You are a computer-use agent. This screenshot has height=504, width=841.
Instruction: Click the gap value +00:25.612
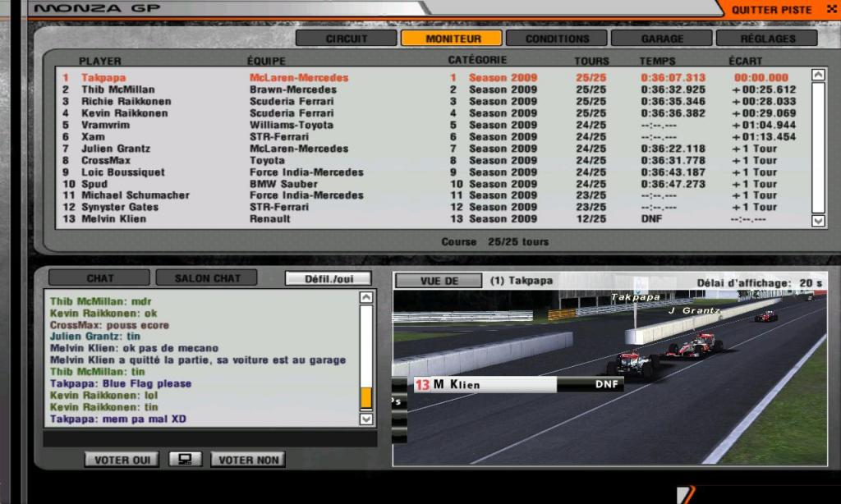click(764, 89)
